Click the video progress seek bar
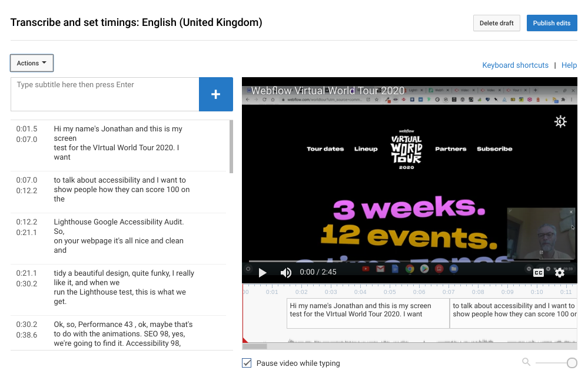This screenshot has height=390, width=588. click(410, 261)
